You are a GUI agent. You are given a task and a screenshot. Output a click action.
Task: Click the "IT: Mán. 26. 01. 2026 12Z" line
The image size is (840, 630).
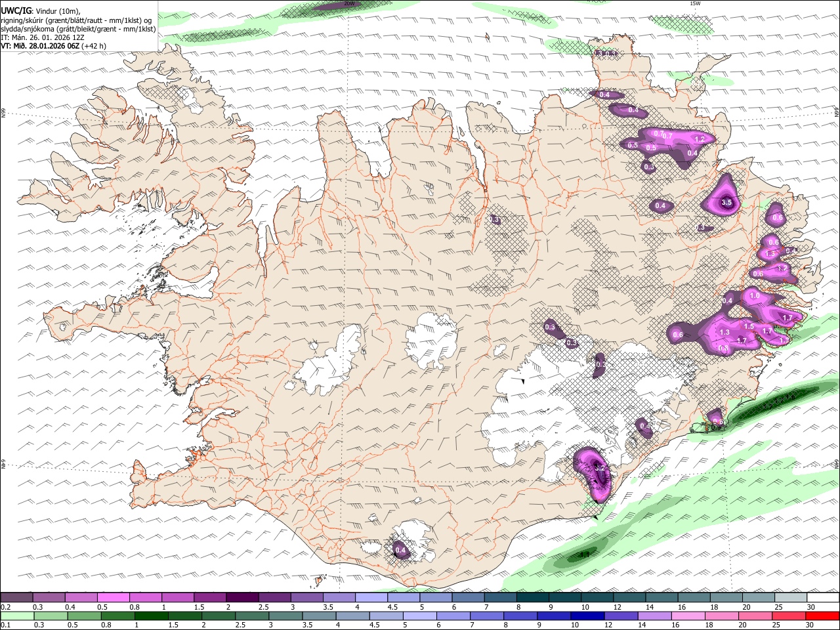tap(42, 37)
